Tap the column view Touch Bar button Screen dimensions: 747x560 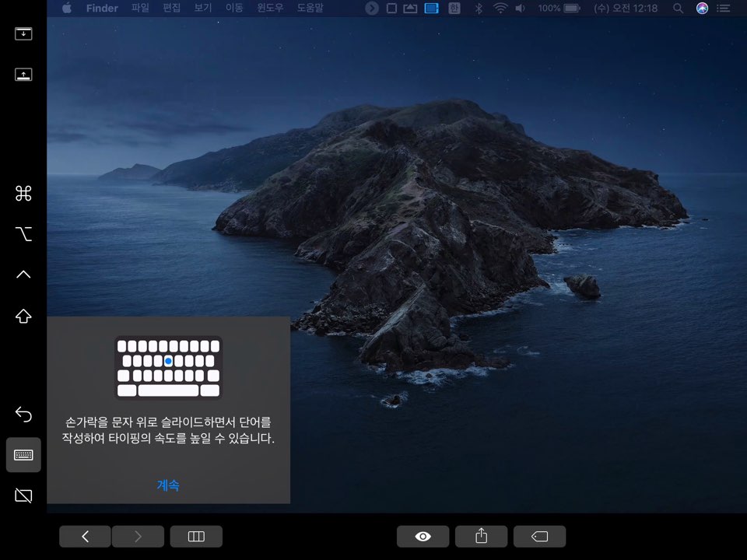tap(196, 537)
